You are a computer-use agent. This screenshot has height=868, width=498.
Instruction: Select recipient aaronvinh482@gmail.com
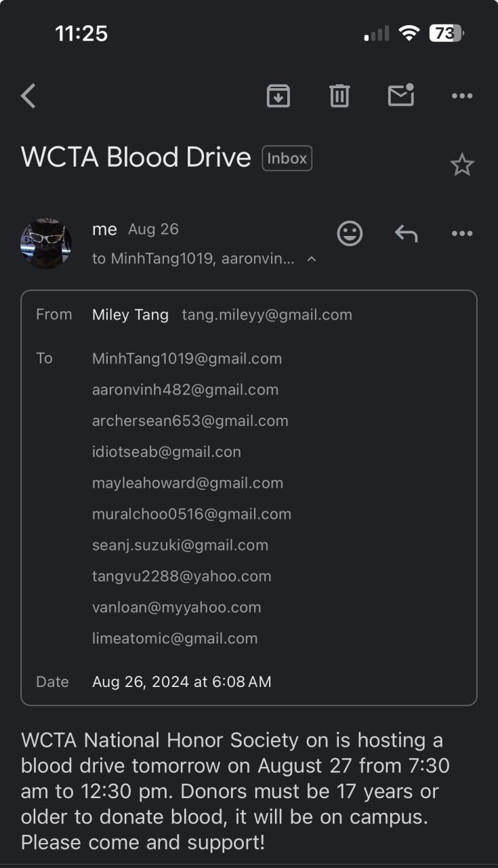click(185, 390)
